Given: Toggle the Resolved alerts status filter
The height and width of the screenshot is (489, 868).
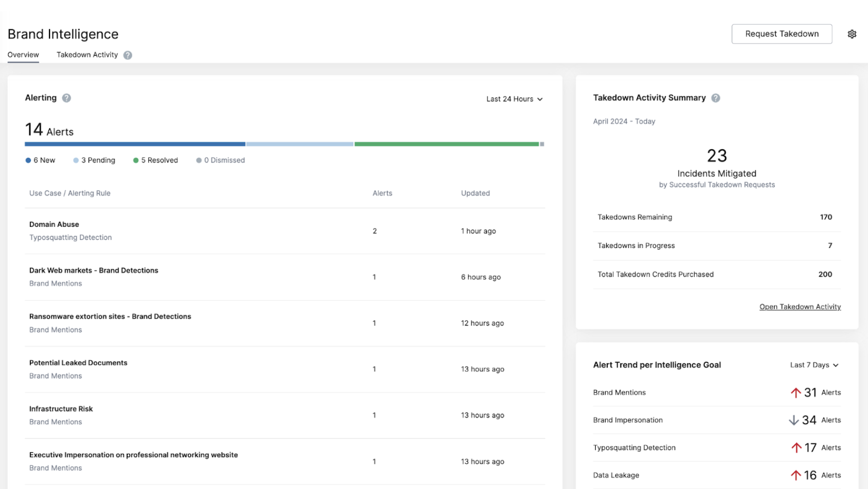Looking at the screenshot, I should (x=155, y=160).
